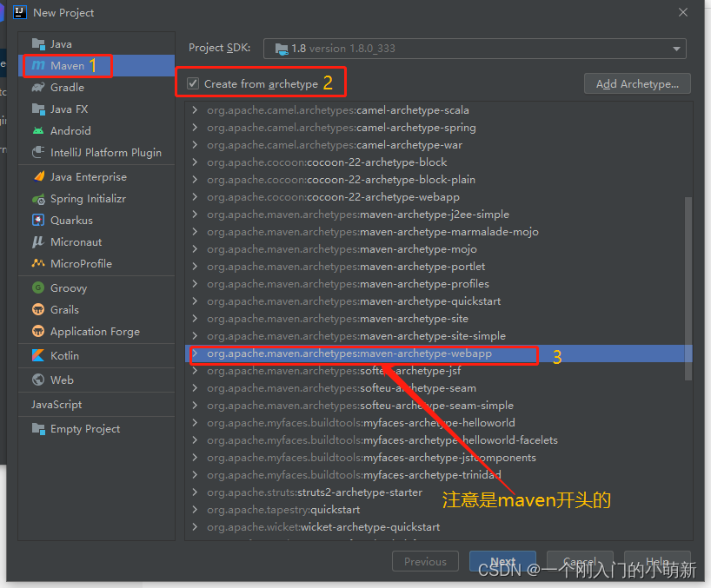Screen dimensions: 711x588
Task: Select maven-archetype-marmalade-mojo row
Action: pos(438,232)
